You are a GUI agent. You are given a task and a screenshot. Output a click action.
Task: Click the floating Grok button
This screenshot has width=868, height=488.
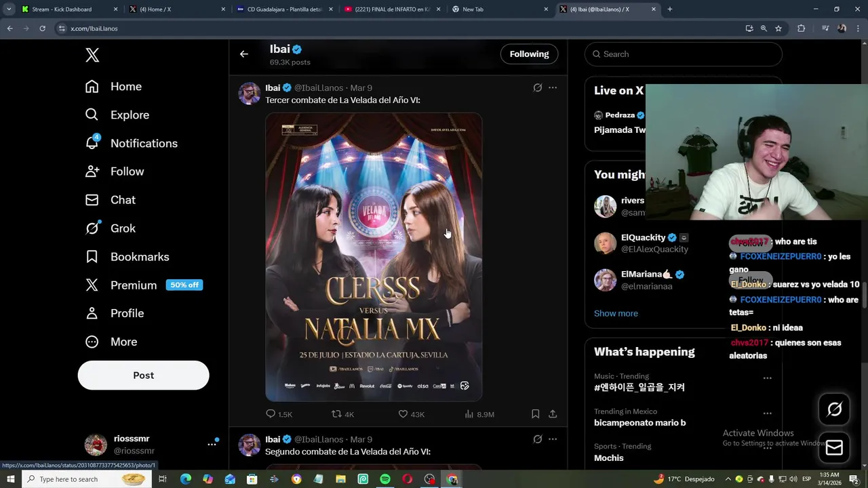click(x=834, y=409)
